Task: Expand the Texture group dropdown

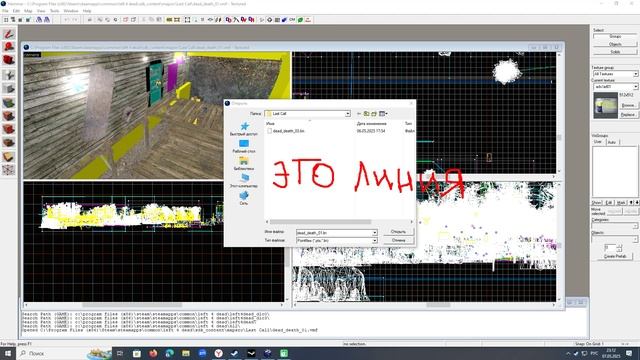Action: (636, 74)
